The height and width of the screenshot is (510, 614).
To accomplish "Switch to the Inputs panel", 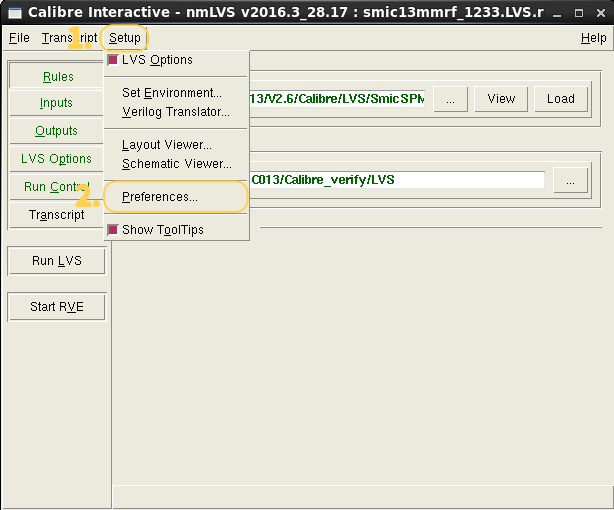I will [x=56, y=103].
